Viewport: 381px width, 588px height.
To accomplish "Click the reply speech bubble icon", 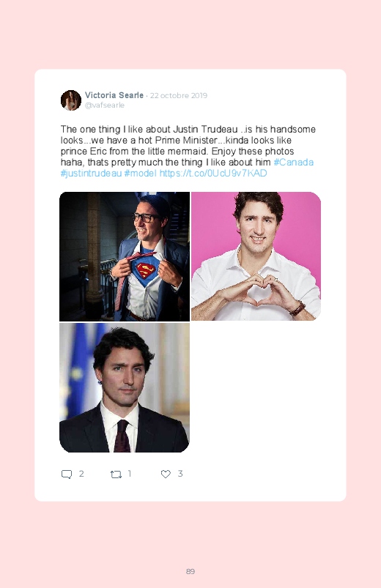I will coord(67,475).
